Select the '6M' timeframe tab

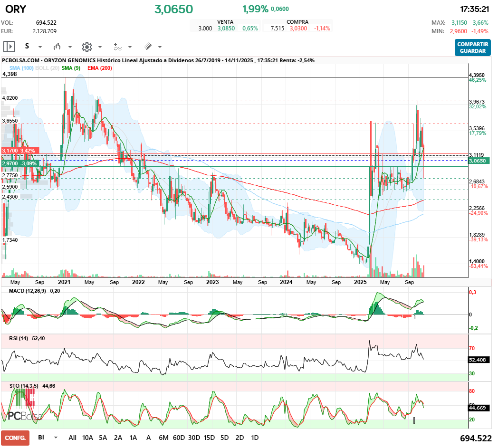(x=164, y=437)
